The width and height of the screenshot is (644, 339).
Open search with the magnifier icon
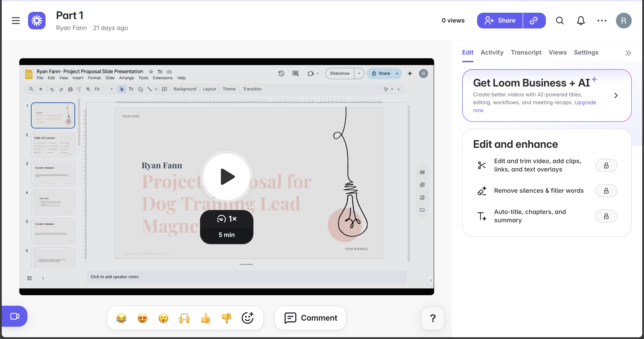point(560,21)
